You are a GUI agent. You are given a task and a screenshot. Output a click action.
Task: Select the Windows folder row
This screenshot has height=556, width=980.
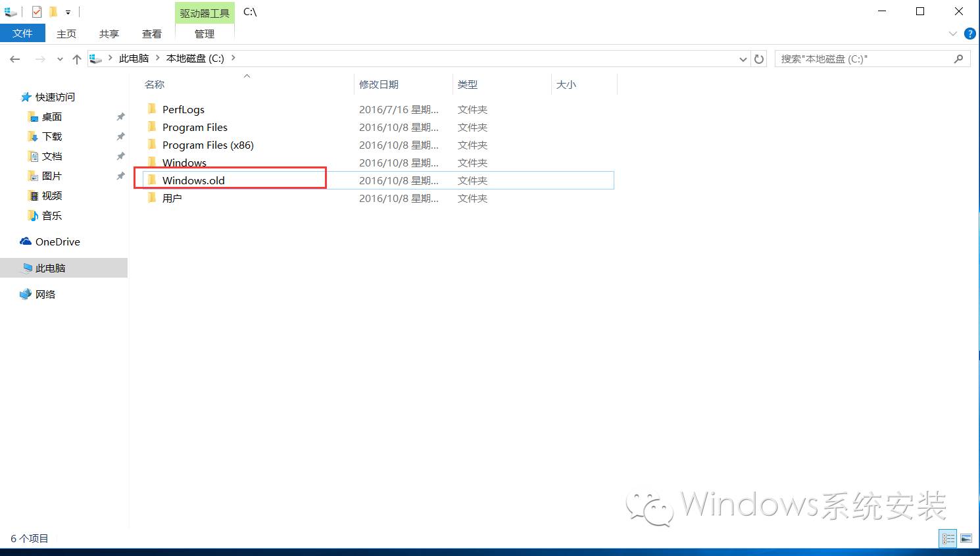[378, 163]
